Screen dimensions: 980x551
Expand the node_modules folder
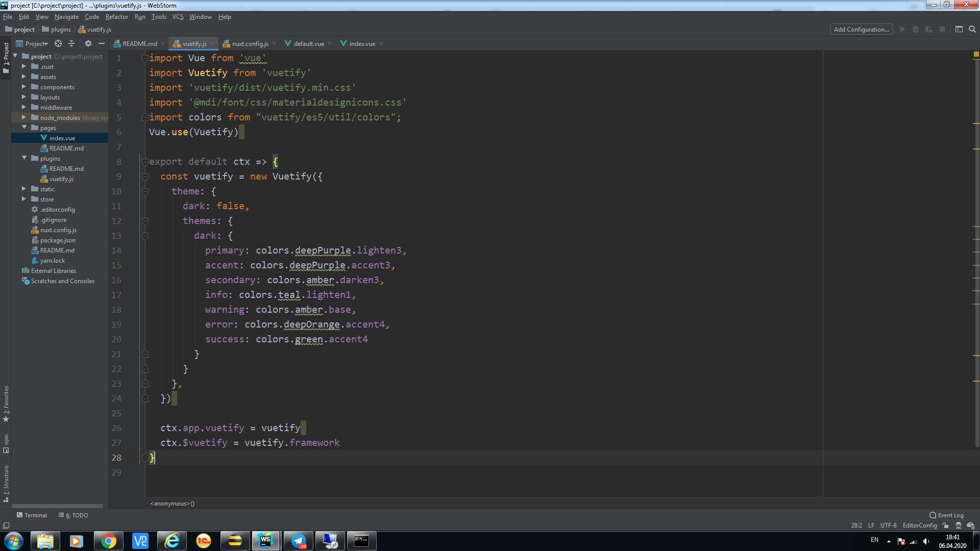point(23,117)
